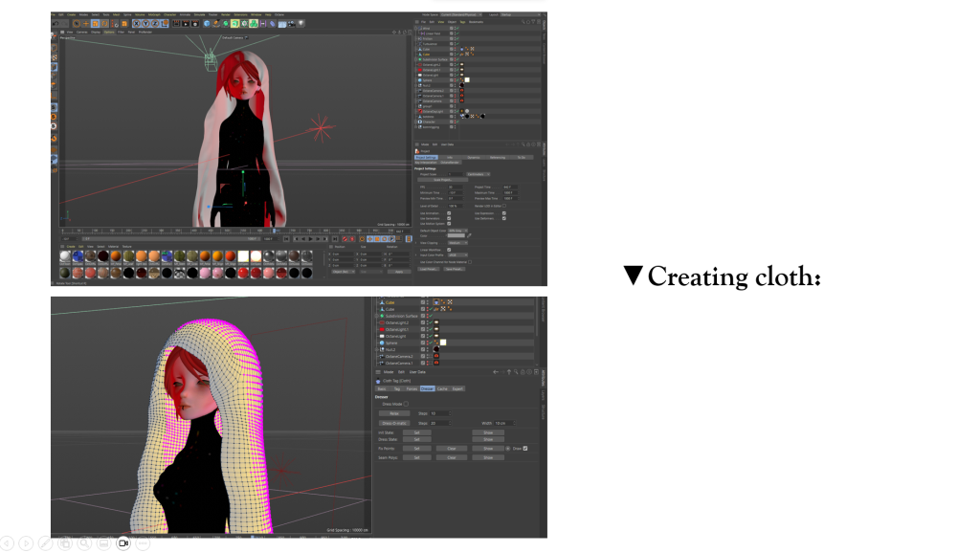Screen dimensions: 980x553
Task: Enable the Dress Mode checkbox
Action: coord(406,404)
